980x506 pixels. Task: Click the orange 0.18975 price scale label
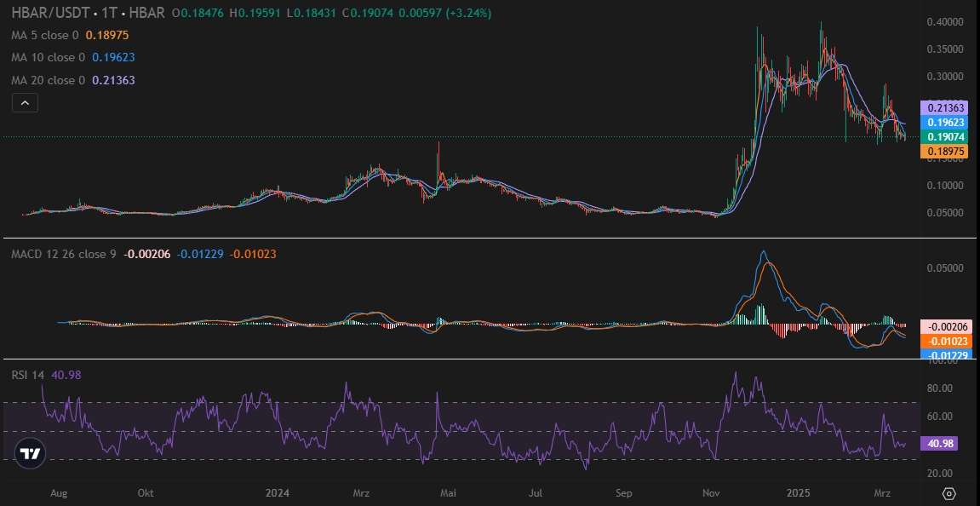pyautogui.click(x=945, y=152)
